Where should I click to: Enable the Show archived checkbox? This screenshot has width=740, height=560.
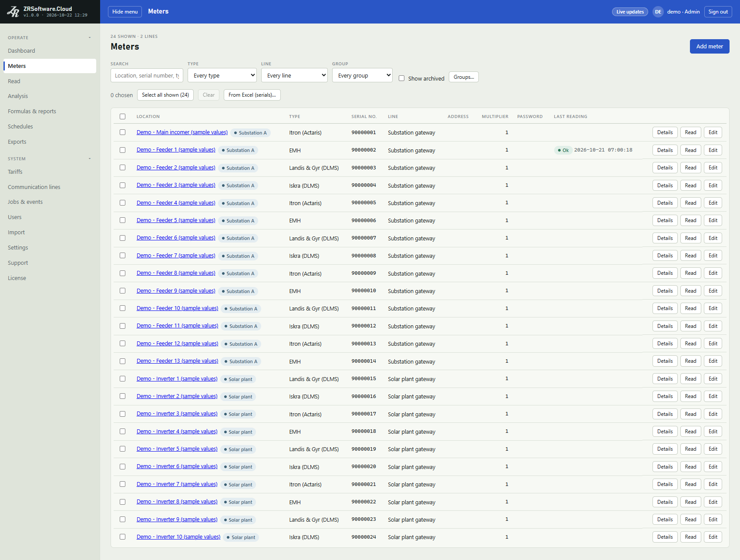pos(401,78)
